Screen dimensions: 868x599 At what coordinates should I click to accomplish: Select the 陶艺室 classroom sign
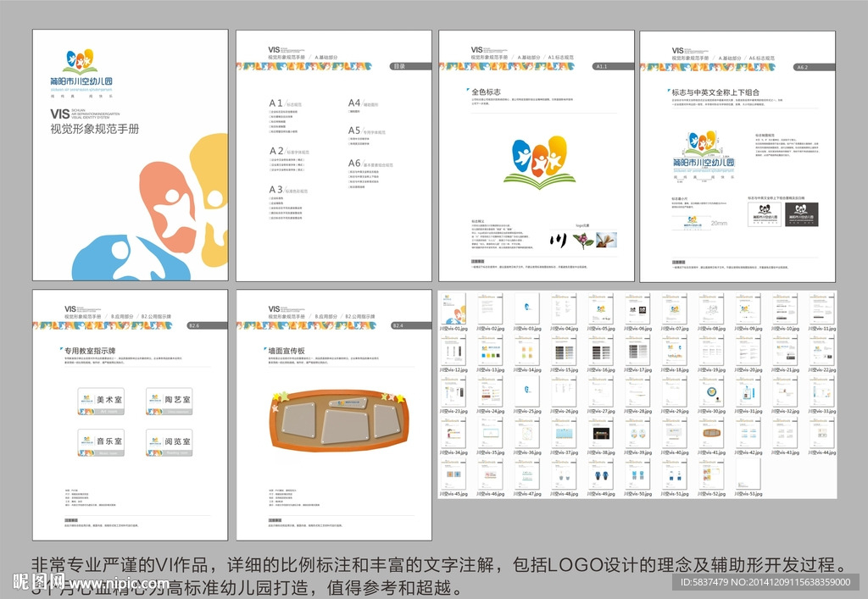point(170,401)
